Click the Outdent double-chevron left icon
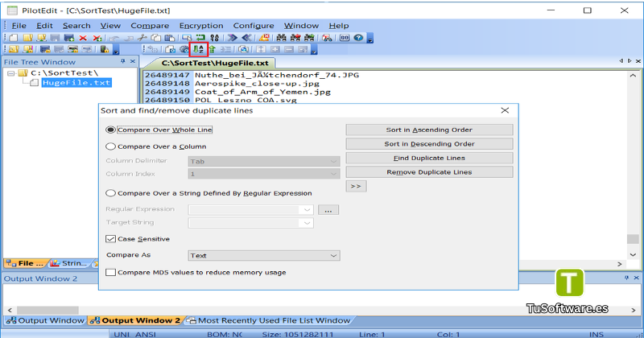Screen dimensions: 644x338 click(x=246, y=38)
